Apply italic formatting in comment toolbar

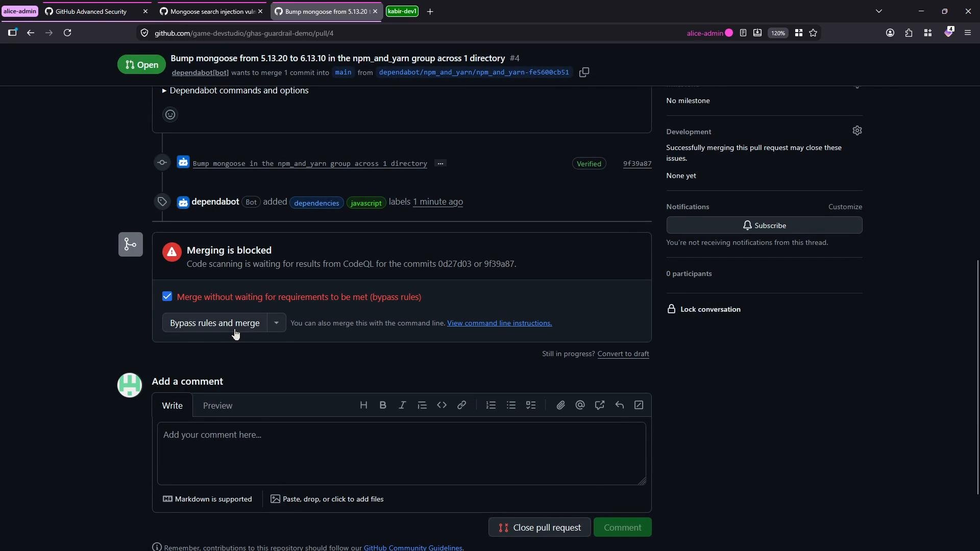(402, 405)
